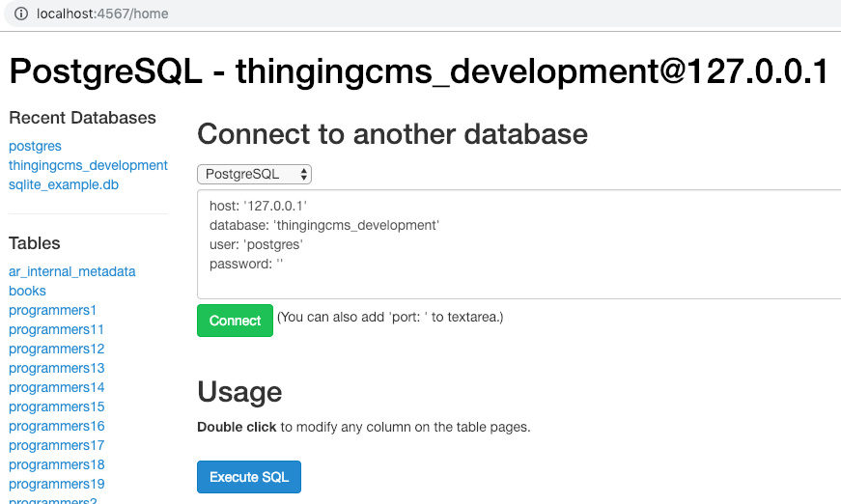The height and width of the screenshot is (504, 841).
Task: Open sqlite_example.db recent database link
Action: (x=64, y=184)
